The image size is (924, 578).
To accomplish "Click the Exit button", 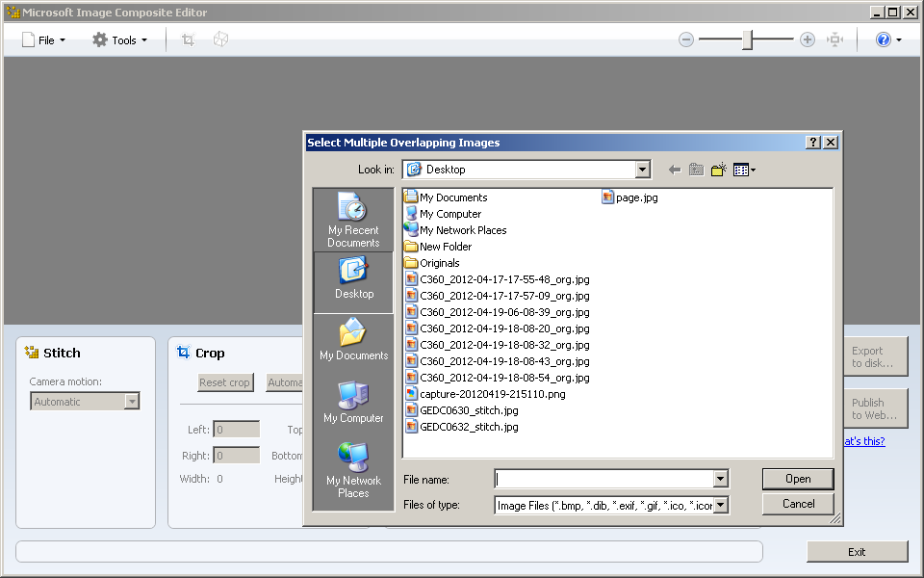I will pyautogui.click(x=857, y=552).
